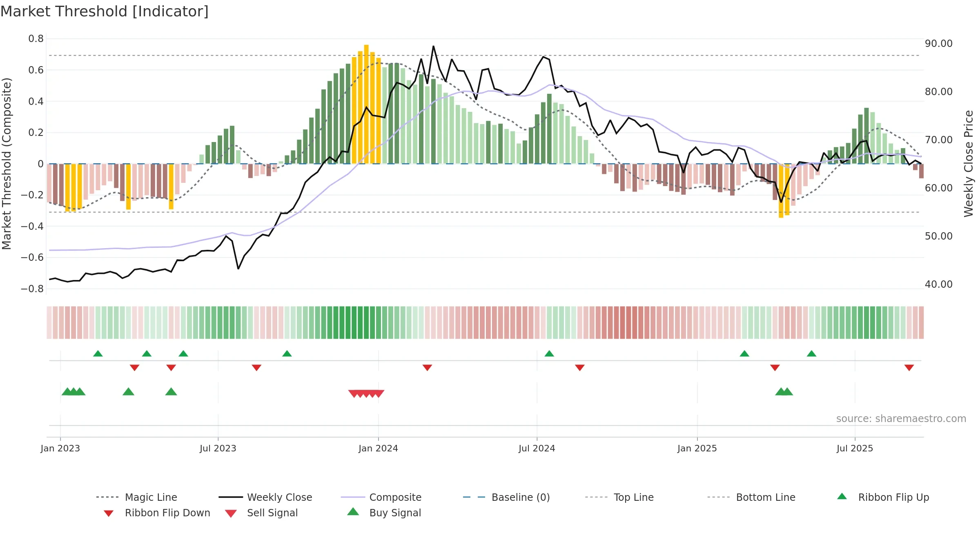Screen dimensions: 980x551
Task: Toggle the Baseline (0) legend entry
Action: (506, 497)
